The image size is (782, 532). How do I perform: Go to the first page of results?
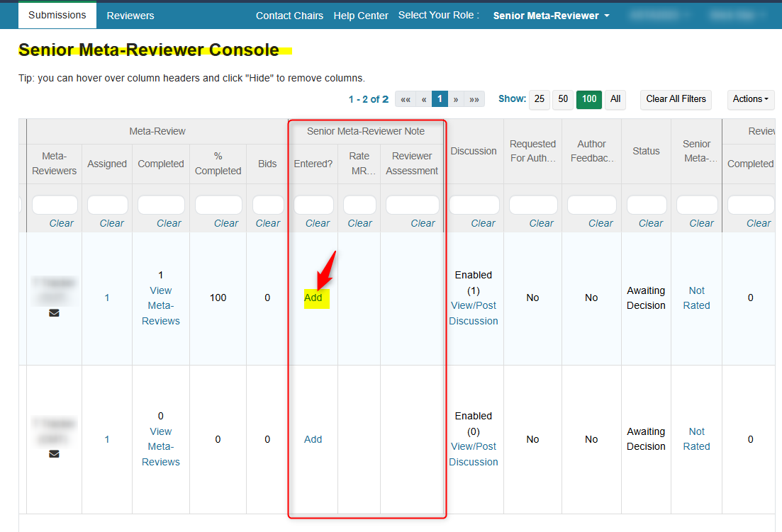coord(406,99)
